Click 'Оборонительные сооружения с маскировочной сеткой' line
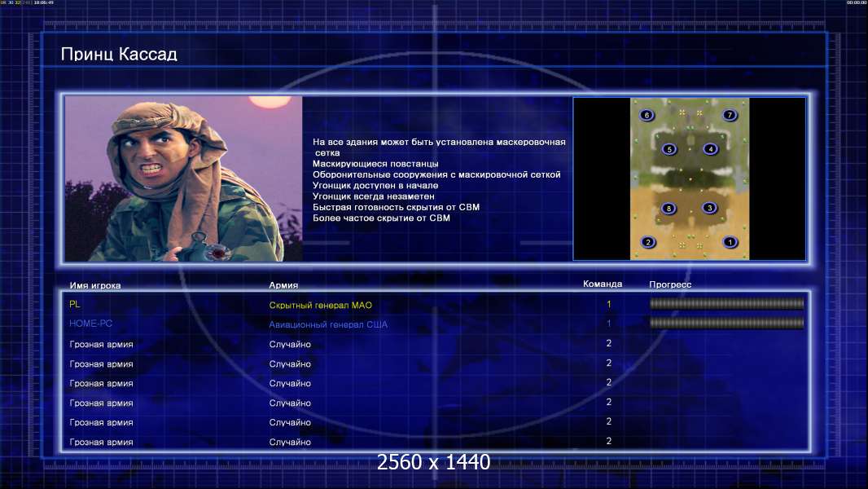Viewport: 868px width, 489px height. (x=436, y=175)
